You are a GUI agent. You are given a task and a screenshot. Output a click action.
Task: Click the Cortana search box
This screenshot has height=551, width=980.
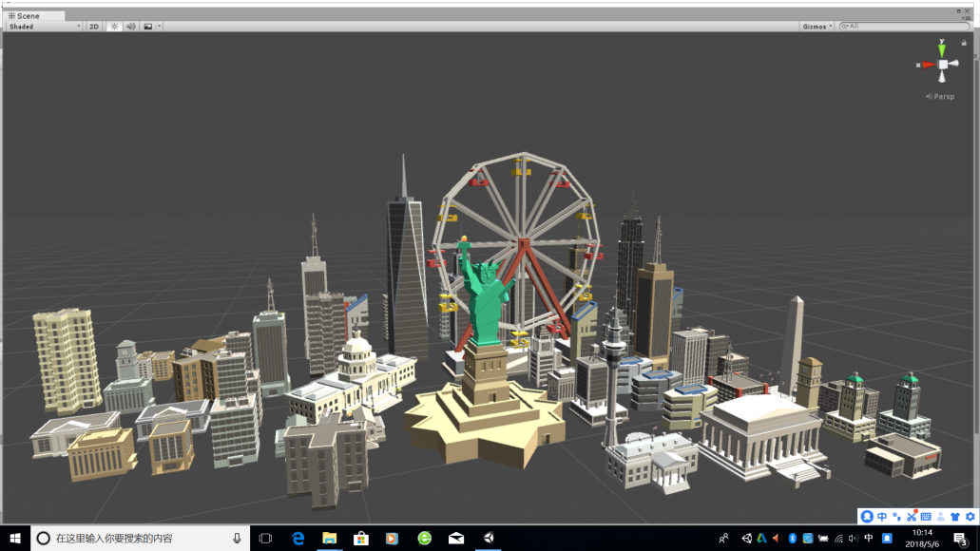point(140,538)
